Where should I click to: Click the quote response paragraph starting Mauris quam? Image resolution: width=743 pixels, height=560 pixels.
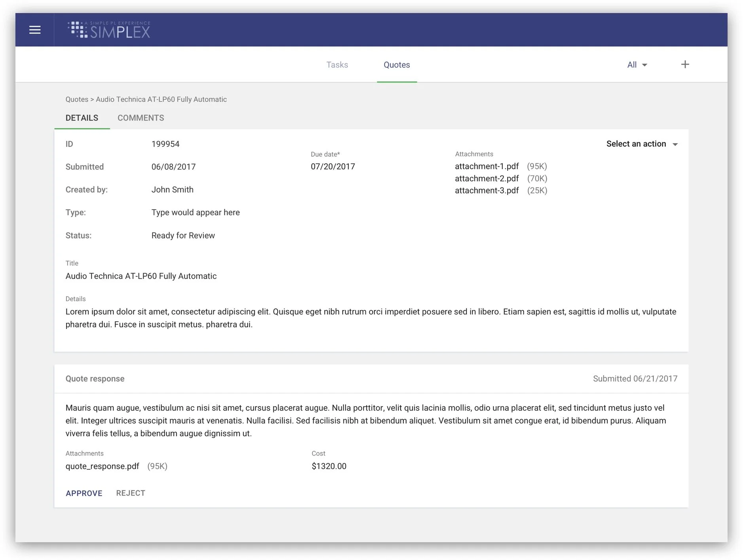[x=366, y=420]
